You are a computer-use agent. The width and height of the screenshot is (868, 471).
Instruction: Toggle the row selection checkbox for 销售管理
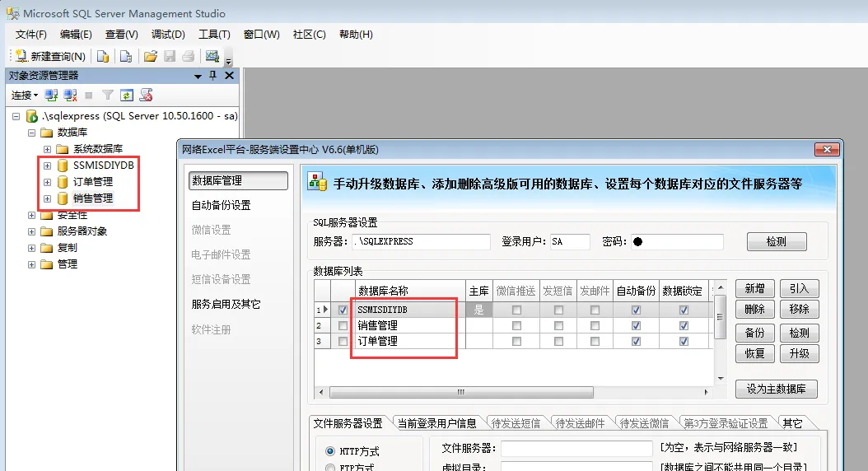pos(343,326)
